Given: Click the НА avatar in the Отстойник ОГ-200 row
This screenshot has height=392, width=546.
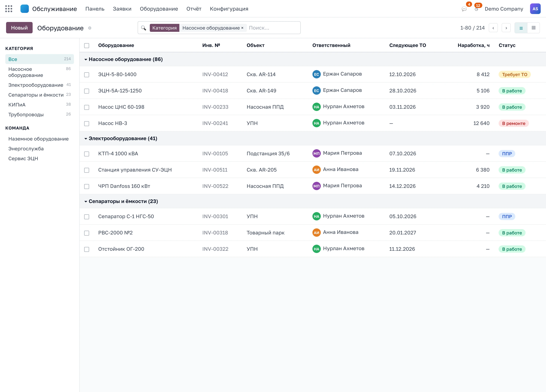Looking at the screenshot, I should click(317, 249).
